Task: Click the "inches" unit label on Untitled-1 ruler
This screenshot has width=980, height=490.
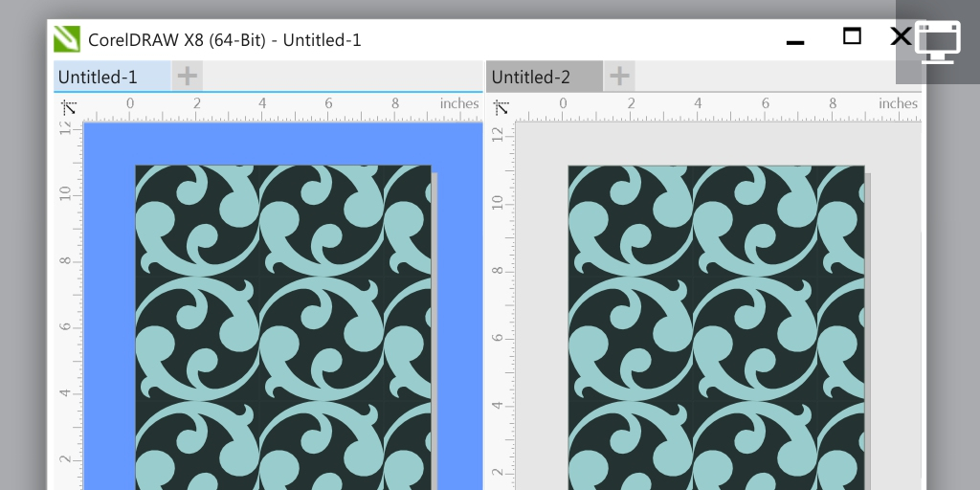Action: (x=459, y=103)
